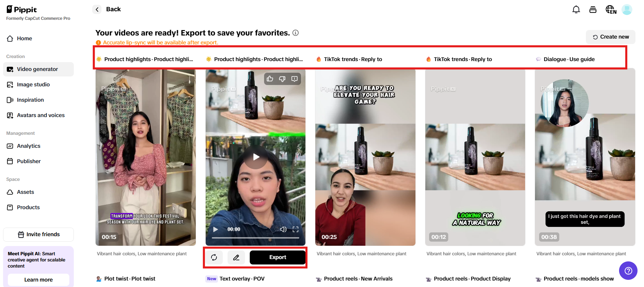Open Video generator in sidebar
The width and height of the screenshot is (644, 287).
pyautogui.click(x=38, y=69)
